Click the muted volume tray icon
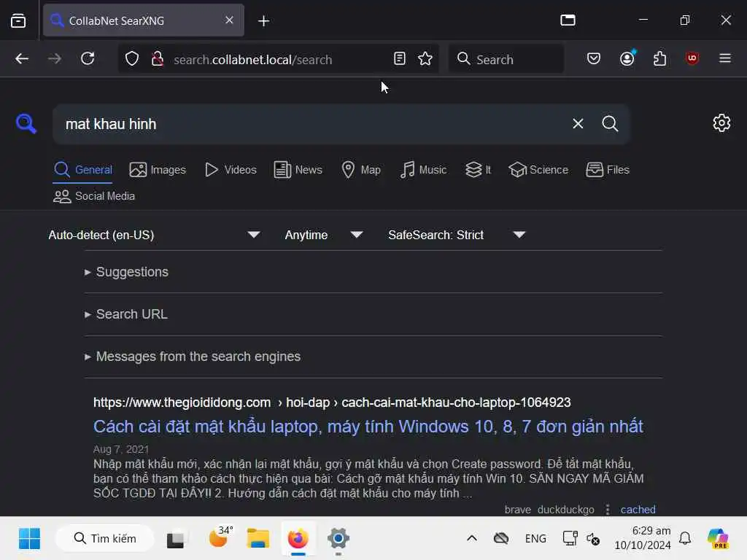The image size is (747, 560). (x=593, y=539)
